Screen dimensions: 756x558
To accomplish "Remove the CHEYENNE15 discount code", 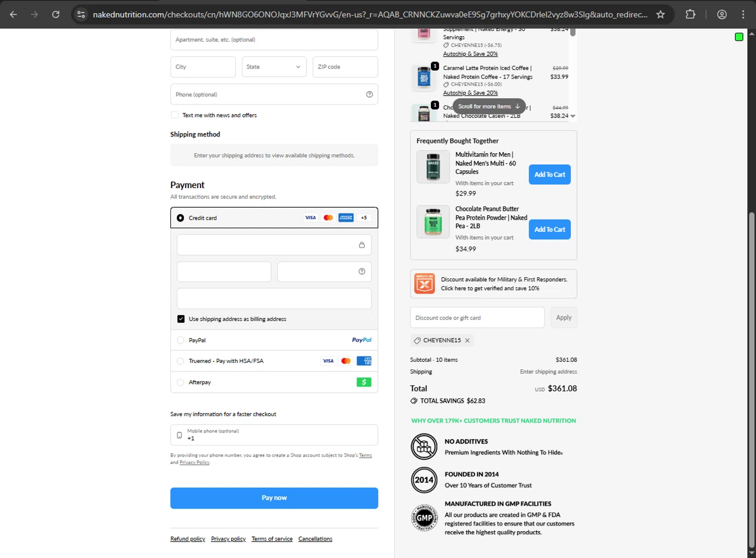I will (467, 341).
